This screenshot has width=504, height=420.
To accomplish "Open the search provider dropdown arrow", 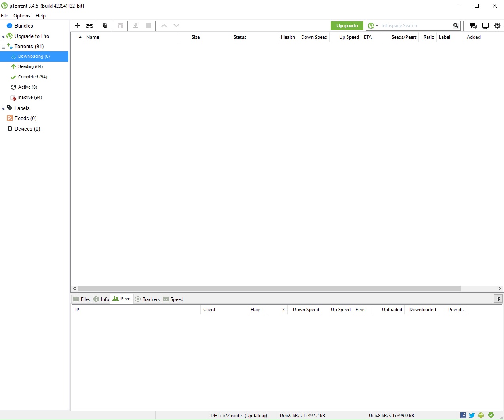I will (x=377, y=26).
